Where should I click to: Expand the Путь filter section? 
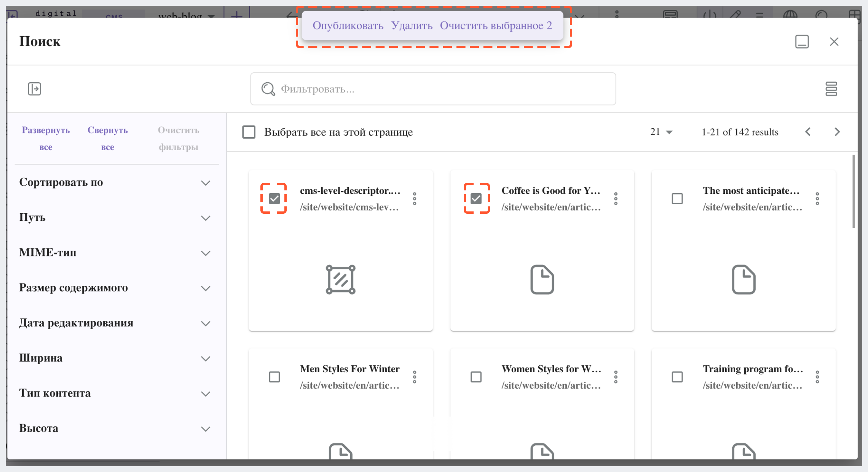click(115, 217)
